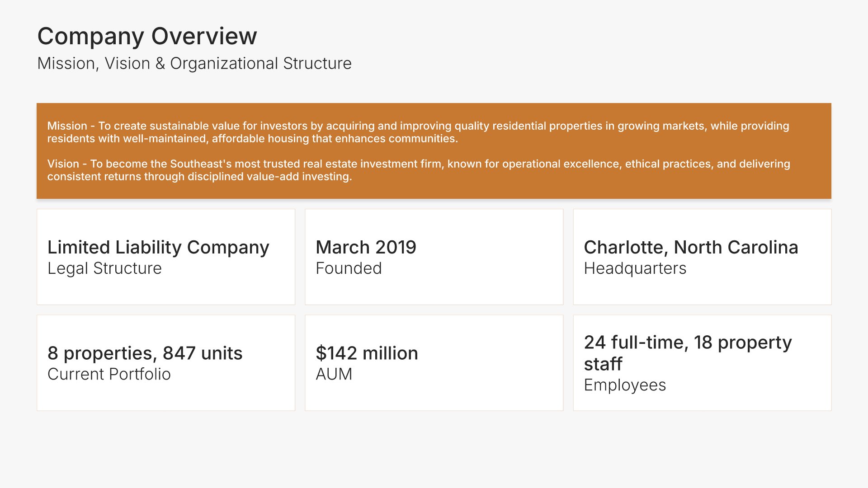Viewport: 868px width, 488px height.
Task: Select the Employees label
Action: (625, 385)
